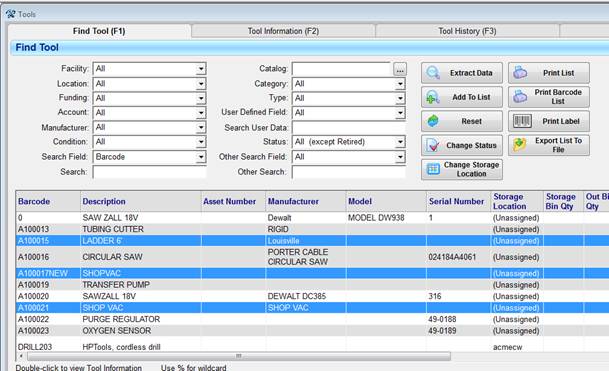The image size is (609, 371).
Task: Click the Print Label barcode icon
Action: click(522, 121)
